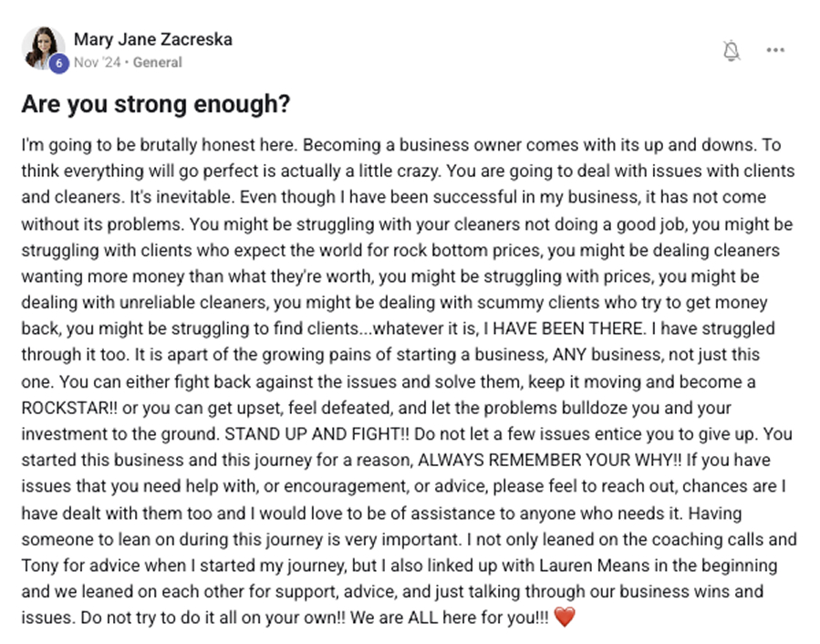Click the level 6 badge on avatar

coord(59,63)
